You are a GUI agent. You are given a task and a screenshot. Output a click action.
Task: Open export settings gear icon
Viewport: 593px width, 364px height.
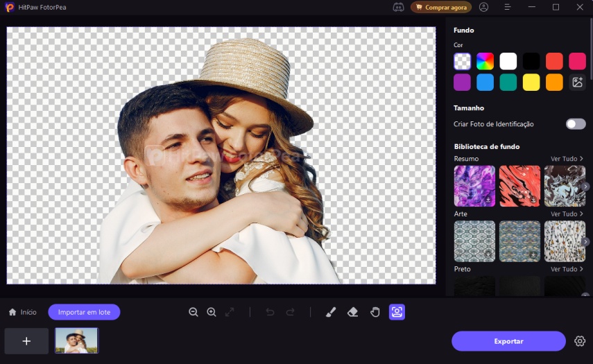(x=580, y=341)
